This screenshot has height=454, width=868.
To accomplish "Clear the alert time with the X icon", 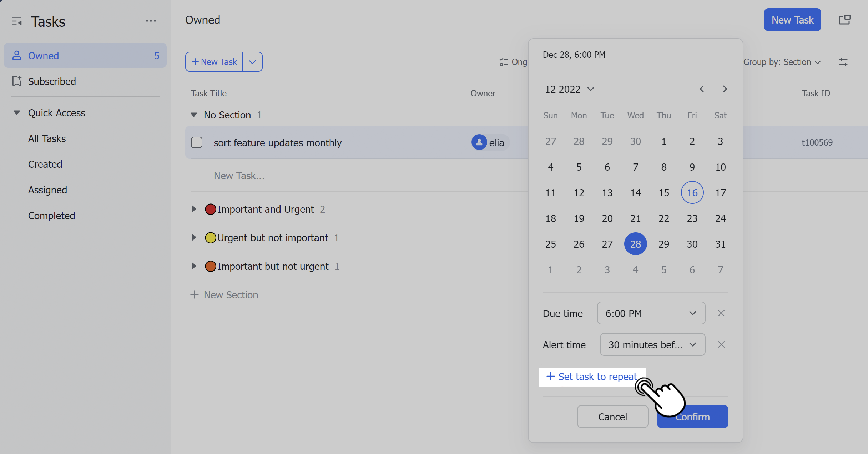I will (x=721, y=344).
